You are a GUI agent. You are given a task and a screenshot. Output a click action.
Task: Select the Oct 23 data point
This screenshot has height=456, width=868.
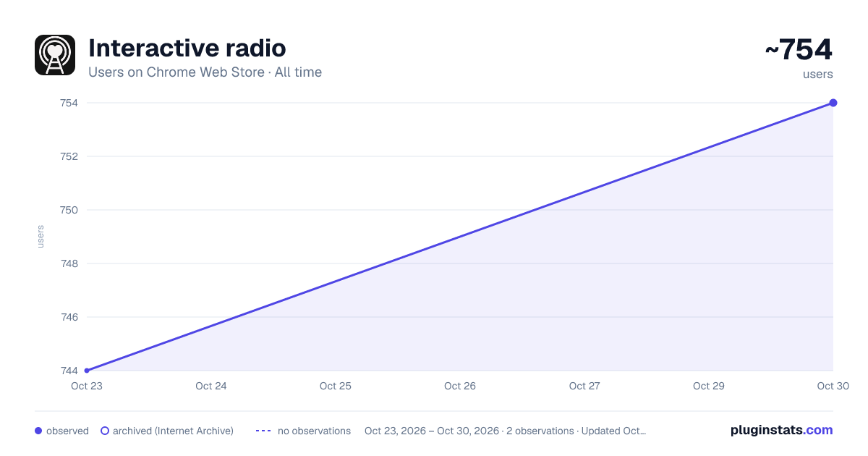(x=87, y=371)
